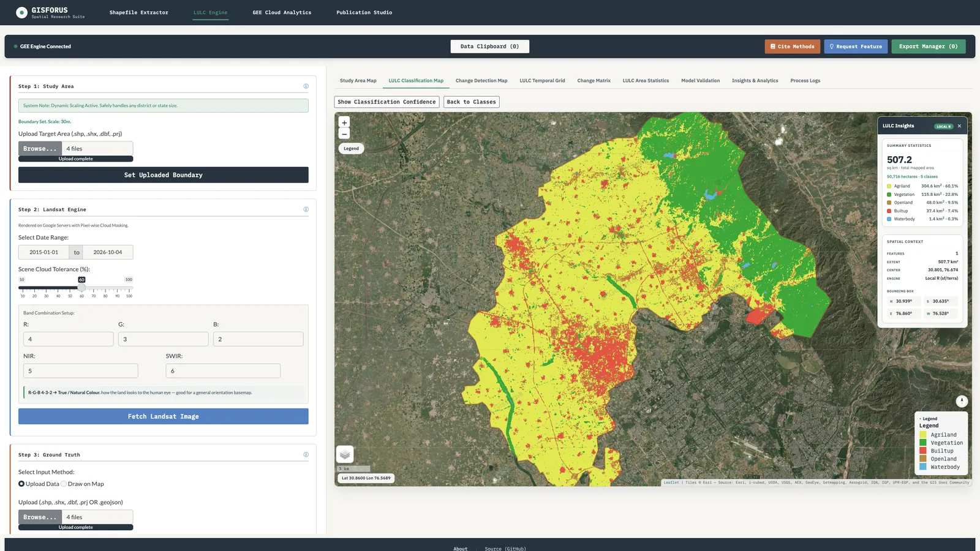The height and width of the screenshot is (551, 980).
Task: Open the LULC Area Statistics tab
Action: tap(646, 81)
